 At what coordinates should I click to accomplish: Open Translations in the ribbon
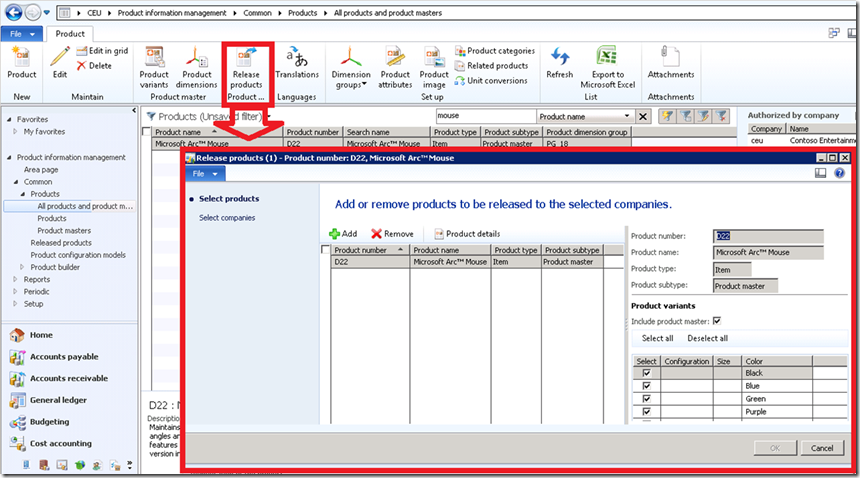click(297, 58)
